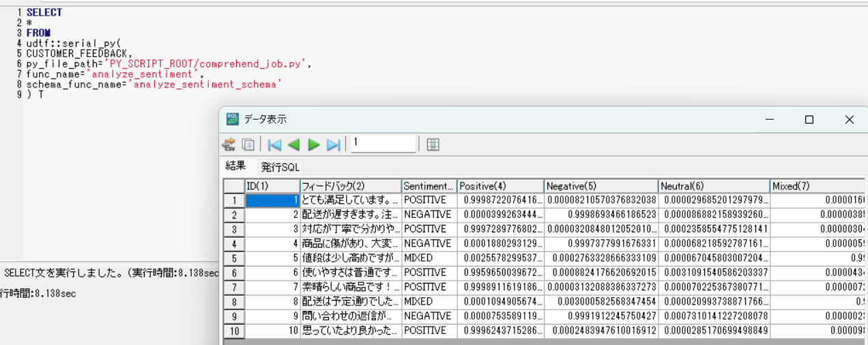Click the Negative(5) column header
The height and width of the screenshot is (345, 868).
coord(601,187)
